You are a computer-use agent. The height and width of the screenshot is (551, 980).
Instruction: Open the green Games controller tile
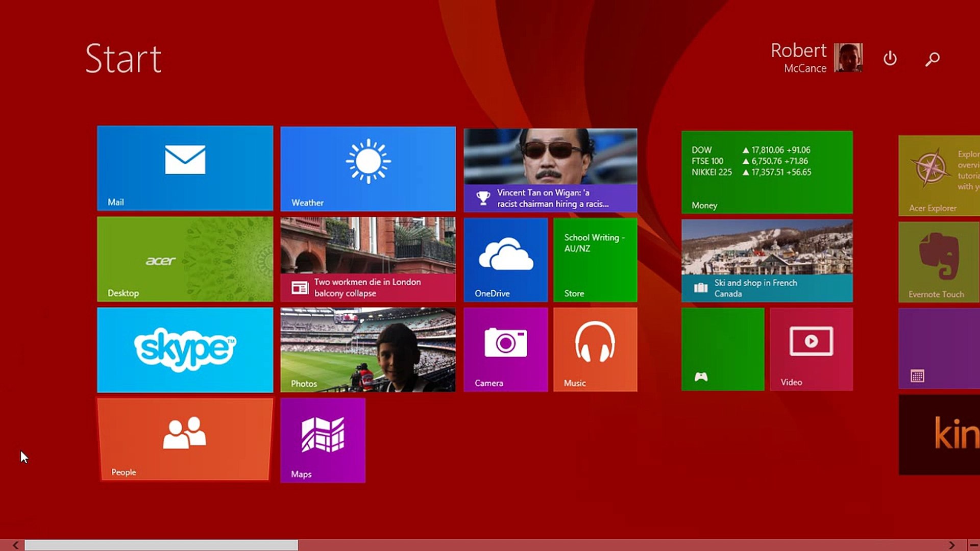[722, 349]
